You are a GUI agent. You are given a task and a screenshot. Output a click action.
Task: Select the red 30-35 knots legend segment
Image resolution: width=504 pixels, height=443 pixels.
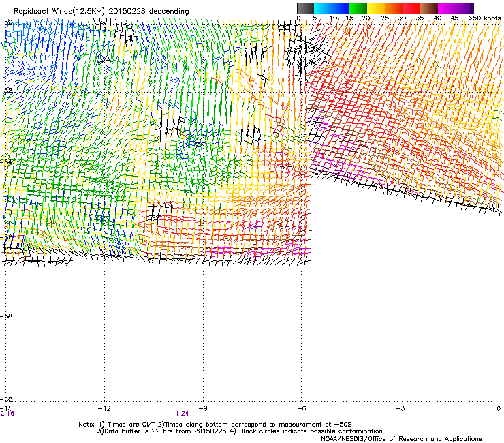coord(411,8)
